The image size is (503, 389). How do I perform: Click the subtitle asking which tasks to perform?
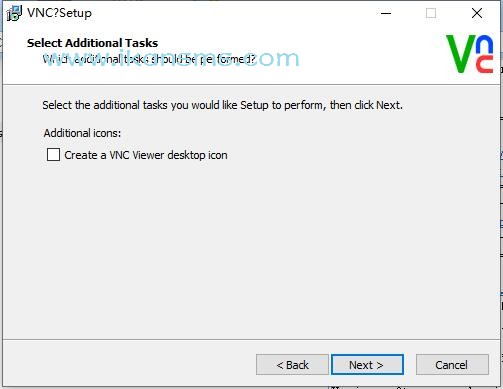149,59
